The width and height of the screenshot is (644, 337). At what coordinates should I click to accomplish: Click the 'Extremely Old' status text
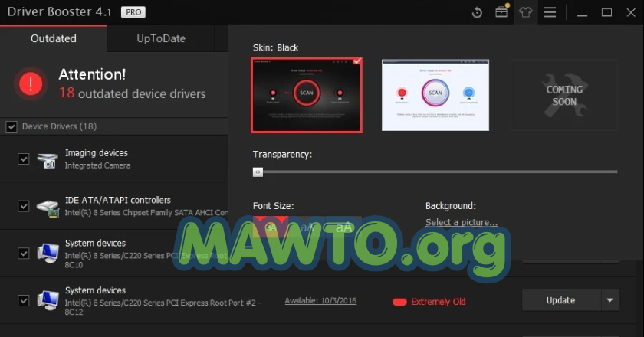pyautogui.click(x=439, y=302)
